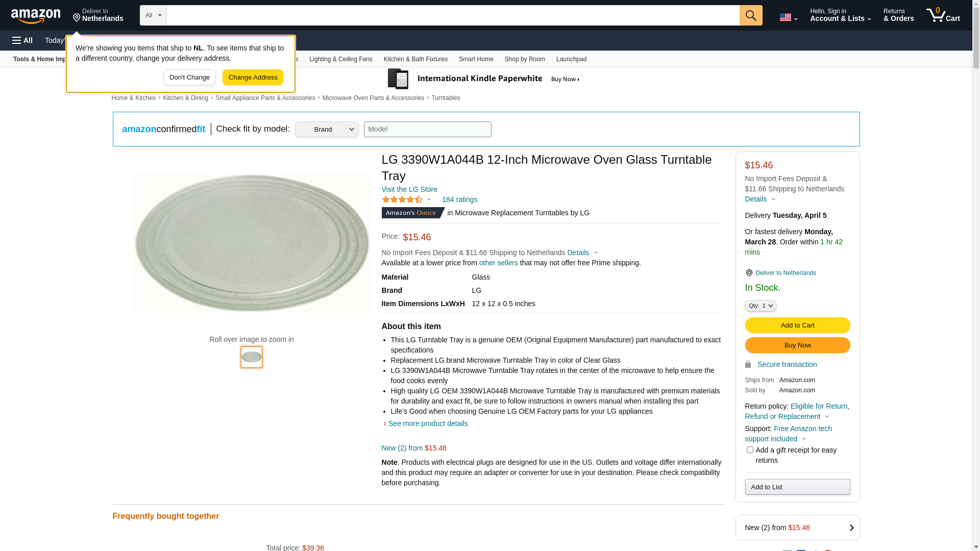
Task: Click the star rating icons
Action: [x=402, y=199]
